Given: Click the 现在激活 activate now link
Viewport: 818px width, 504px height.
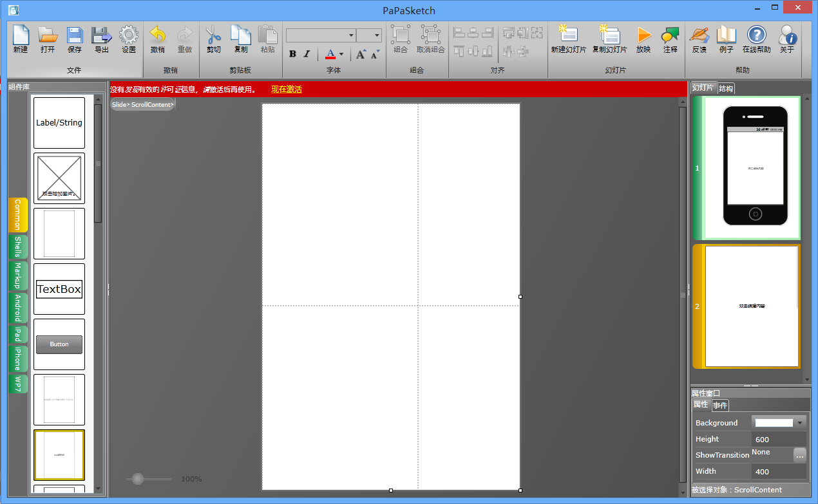Looking at the screenshot, I should coord(287,89).
